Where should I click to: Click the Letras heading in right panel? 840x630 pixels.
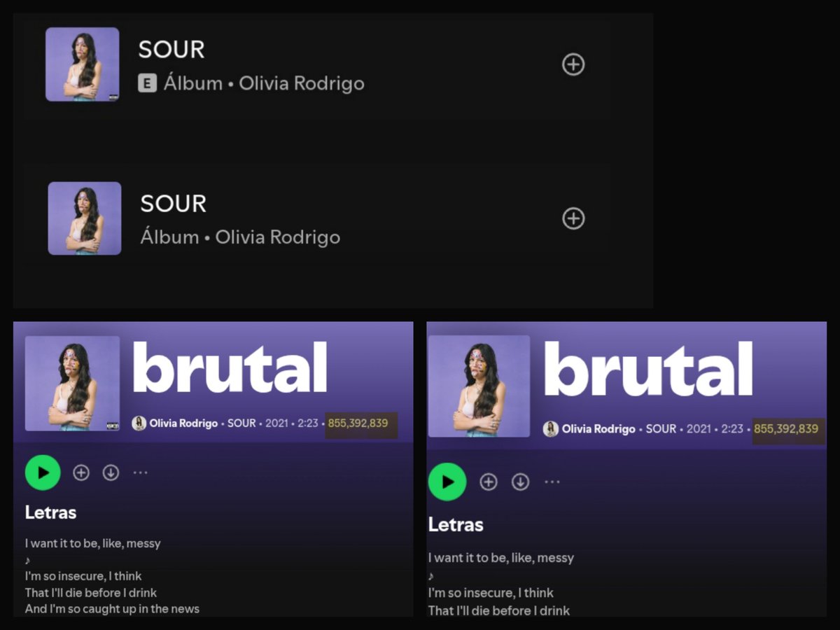[456, 524]
